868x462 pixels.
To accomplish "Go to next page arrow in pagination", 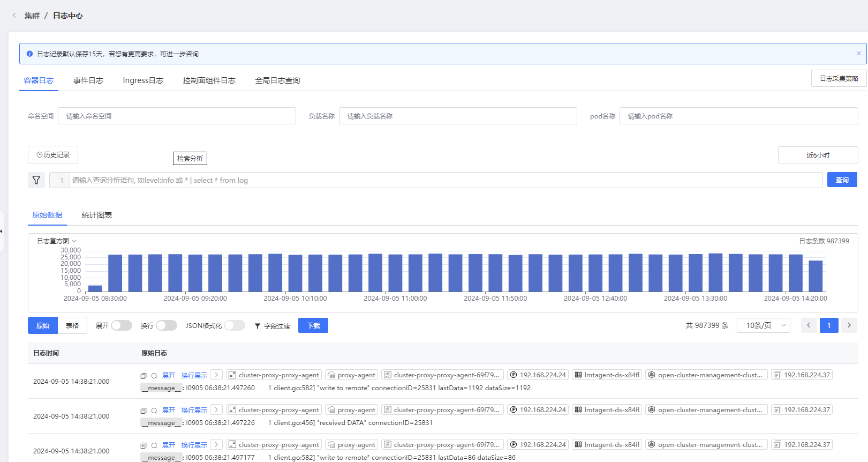I will tap(849, 325).
